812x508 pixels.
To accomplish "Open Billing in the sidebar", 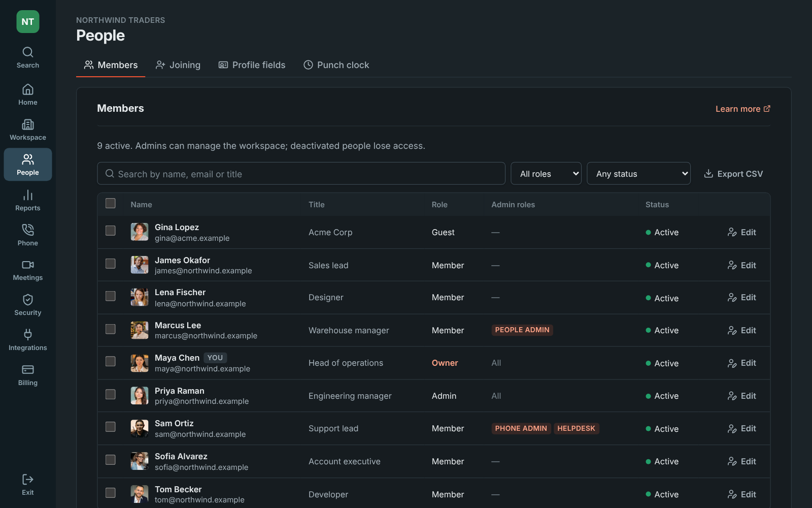I will click(x=28, y=375).
